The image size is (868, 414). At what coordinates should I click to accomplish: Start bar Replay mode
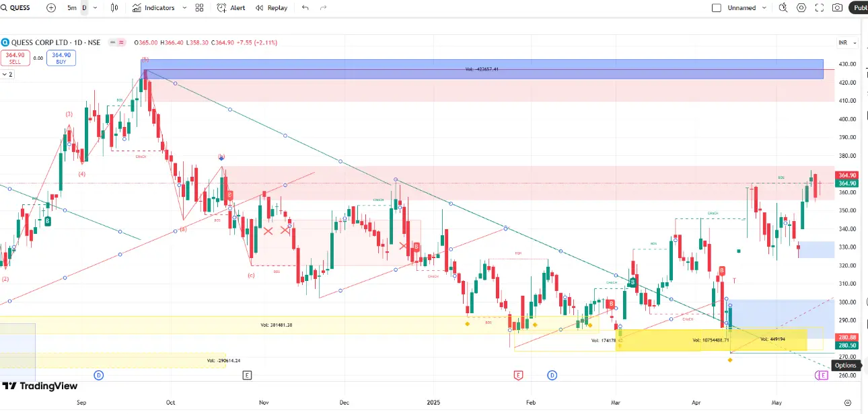271,8
